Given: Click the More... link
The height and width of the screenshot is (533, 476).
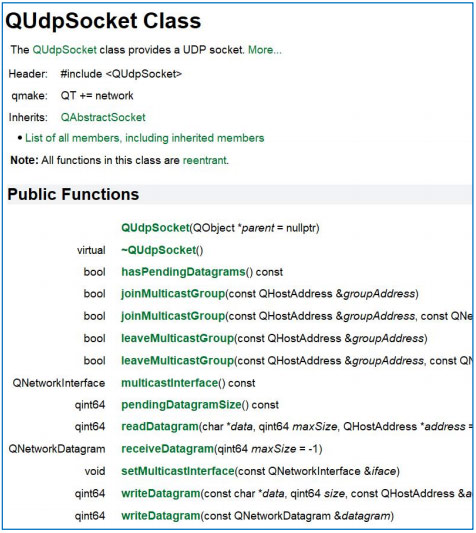Looking at the screenshot, I should (x=265, y=50).
